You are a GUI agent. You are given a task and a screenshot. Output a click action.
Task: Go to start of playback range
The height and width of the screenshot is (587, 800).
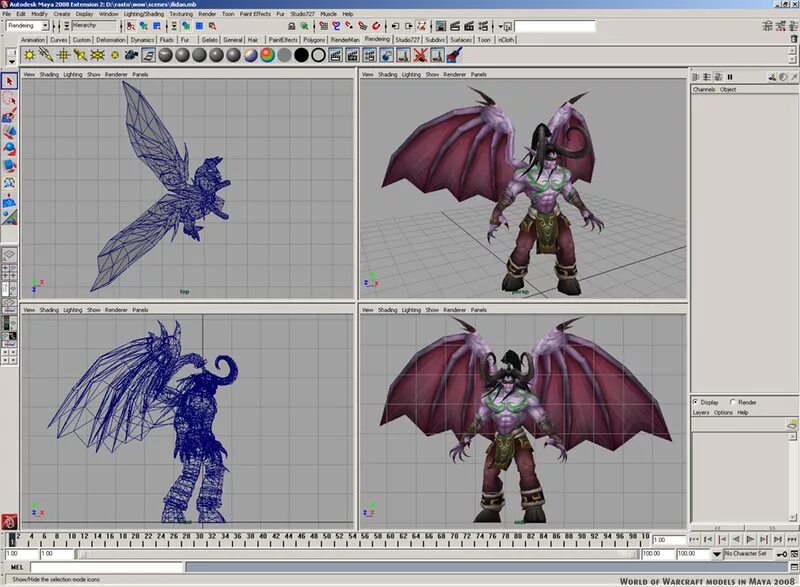tap(693, 539)
